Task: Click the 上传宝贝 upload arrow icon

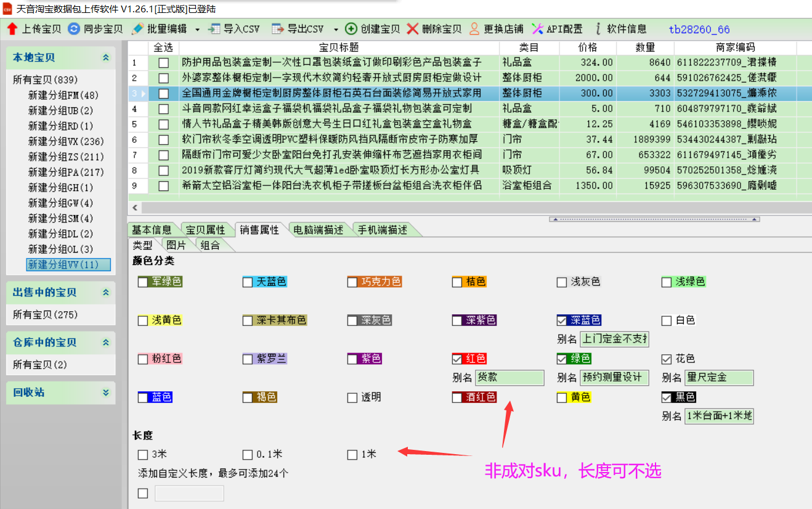Action: (x=12, y=29)
